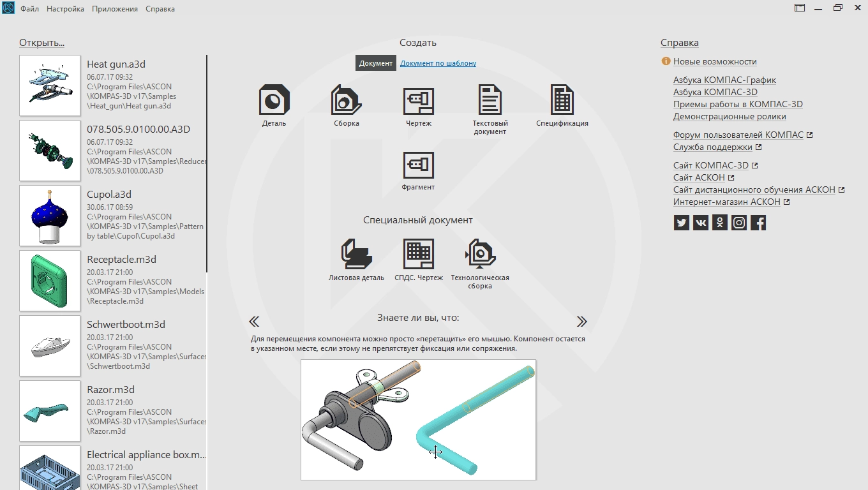This screenshot has width=868, height=490.
Task: Click the Receptacle.m3d file name
Action: [x=121, y=260]
